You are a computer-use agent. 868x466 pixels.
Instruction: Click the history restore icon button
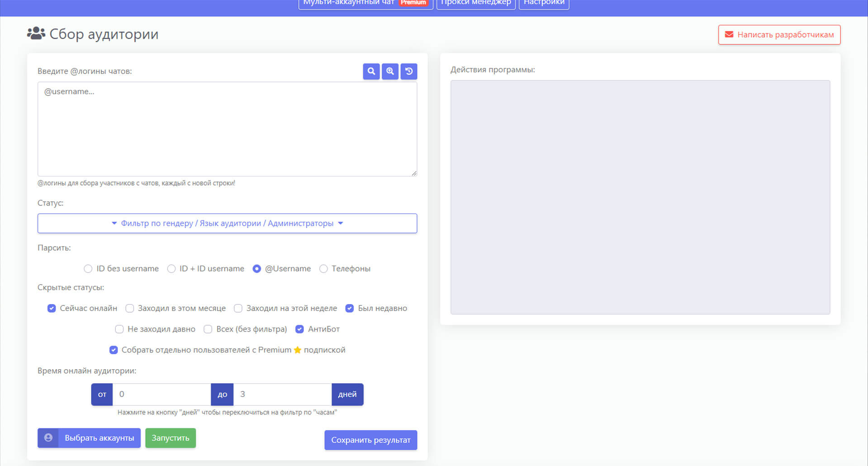pos(409,71)
